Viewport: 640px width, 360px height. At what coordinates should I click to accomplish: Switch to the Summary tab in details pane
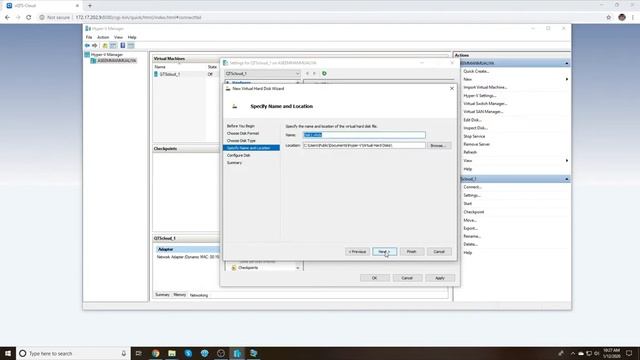click(x=162, y=295)
